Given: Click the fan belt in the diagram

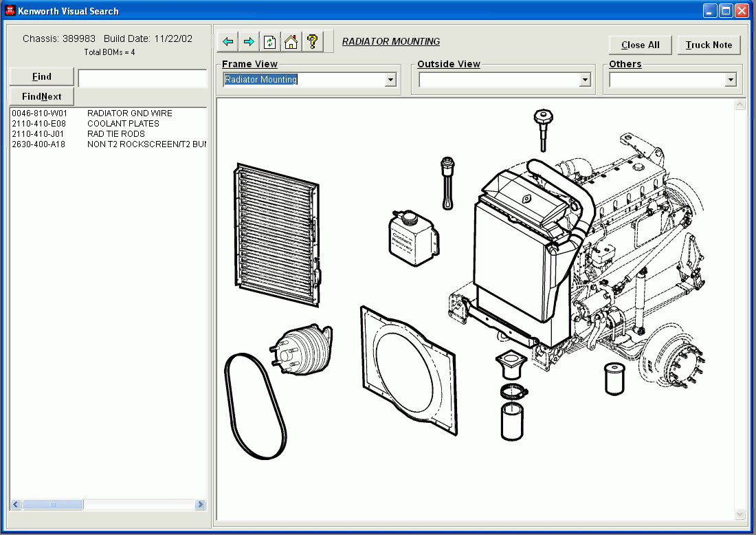Looking at the screenshot, I should [x=254, y=404].
